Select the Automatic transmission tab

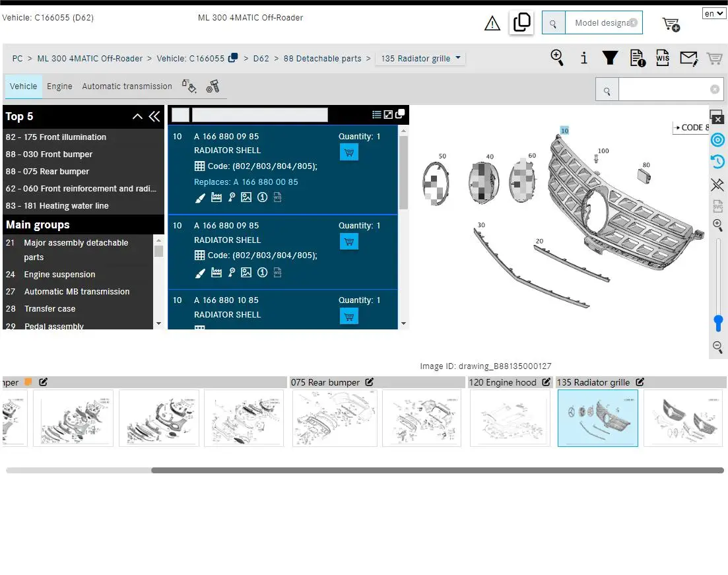point(127,86)
